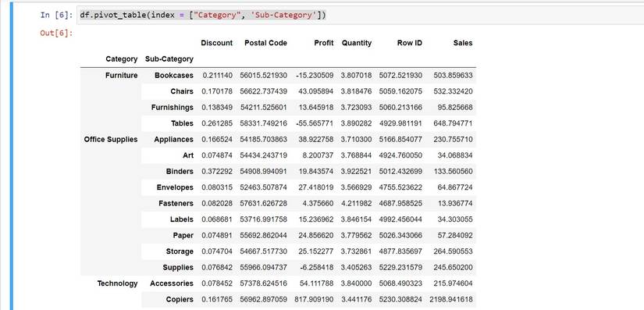The height and width of the screenshot is (310, 644).
Task: Click Furnishings postal code 54211.525601
Action: [264, 108]
